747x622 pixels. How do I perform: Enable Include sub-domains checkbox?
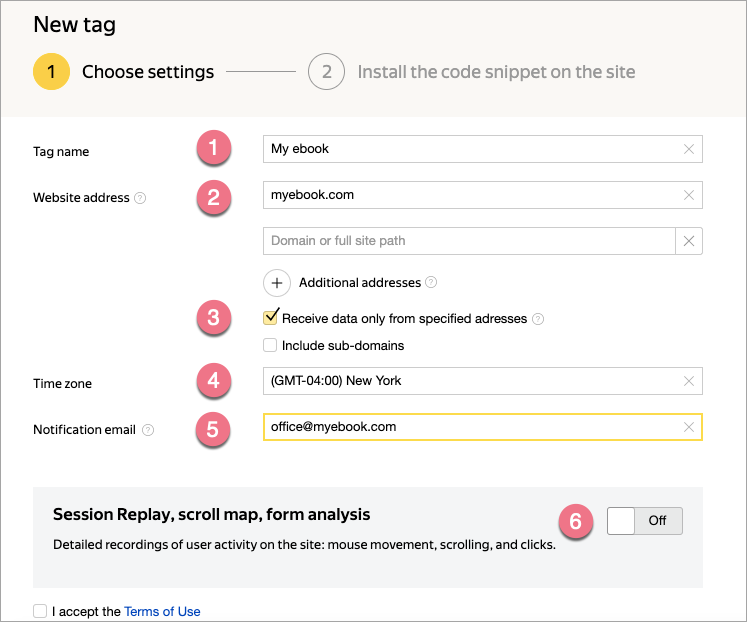click(269, 346)
